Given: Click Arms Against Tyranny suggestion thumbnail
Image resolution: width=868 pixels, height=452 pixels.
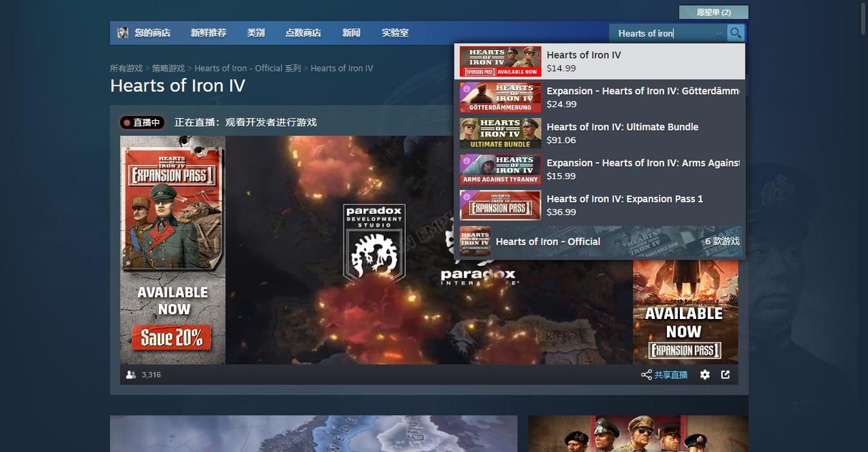Looking at the screenshot, I should pos(500,169).
